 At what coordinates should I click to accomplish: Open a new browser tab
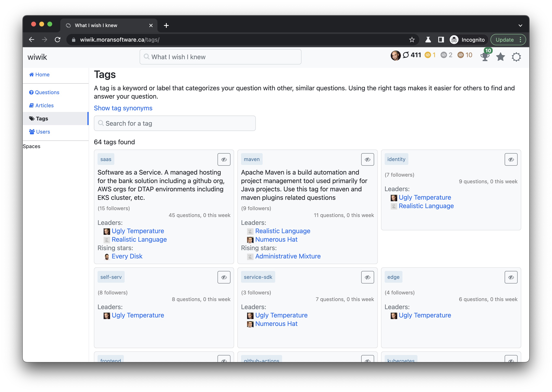click(166, 25)
